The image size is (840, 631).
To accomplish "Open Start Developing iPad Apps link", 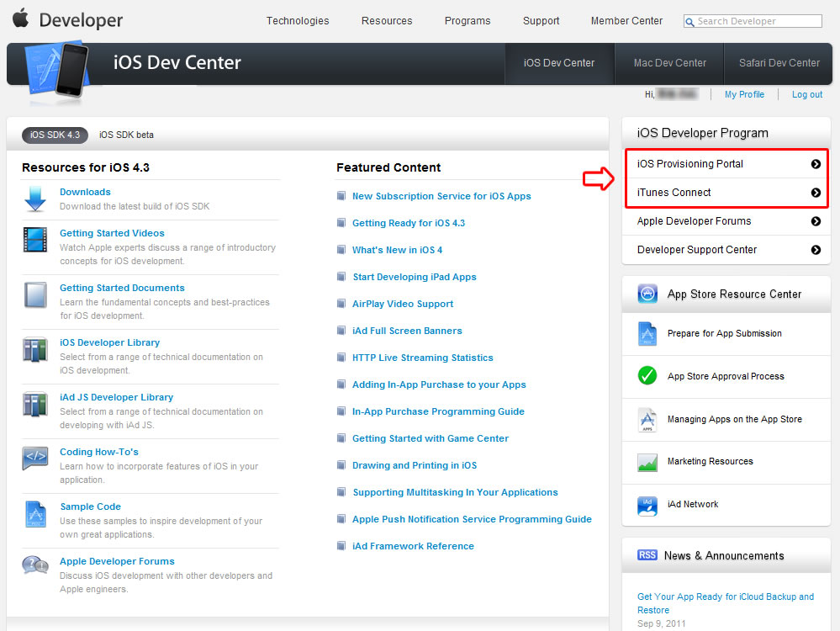I will point(414,277).
